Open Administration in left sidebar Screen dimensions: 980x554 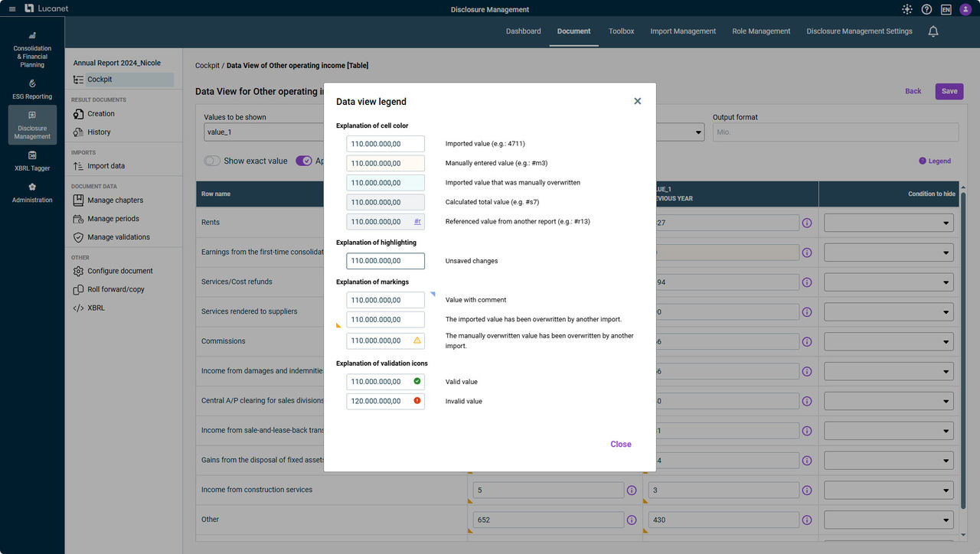click(x=32, y=192)
